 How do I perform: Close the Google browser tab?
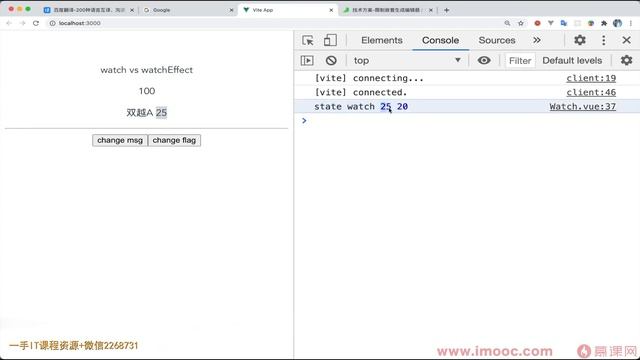(x=231, y=10)
